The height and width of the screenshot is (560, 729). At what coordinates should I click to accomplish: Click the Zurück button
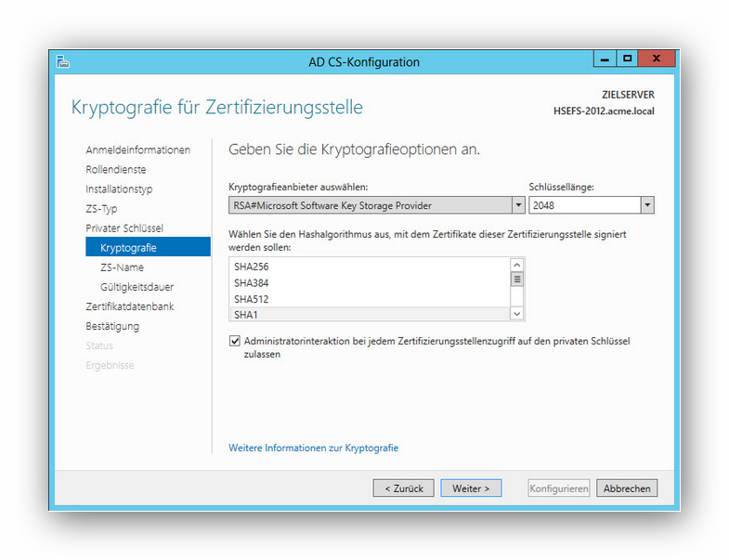pos(403,488)
